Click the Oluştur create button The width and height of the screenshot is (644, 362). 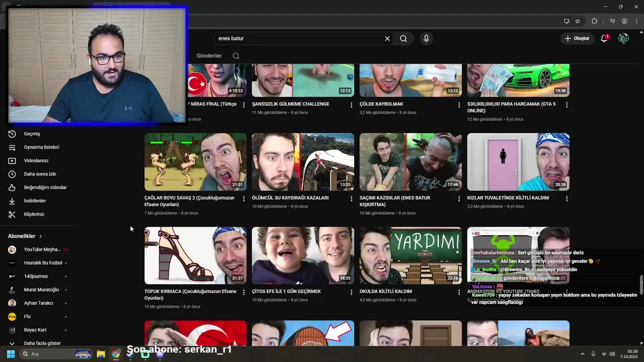[577, 38]
